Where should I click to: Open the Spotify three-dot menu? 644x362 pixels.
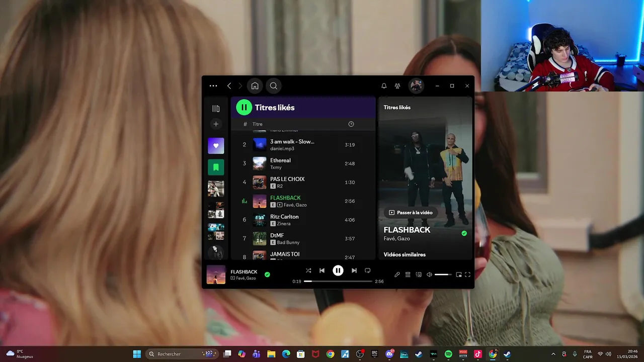tap(213, 86)
